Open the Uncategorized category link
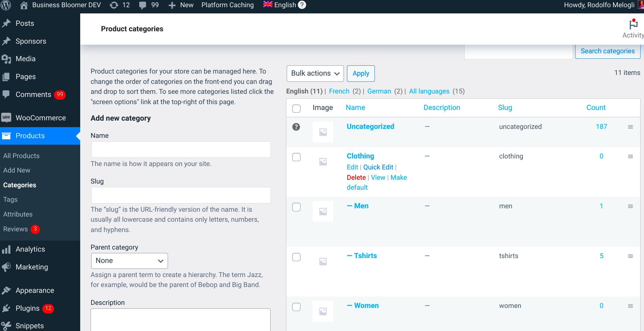 (x=370, y=126)
